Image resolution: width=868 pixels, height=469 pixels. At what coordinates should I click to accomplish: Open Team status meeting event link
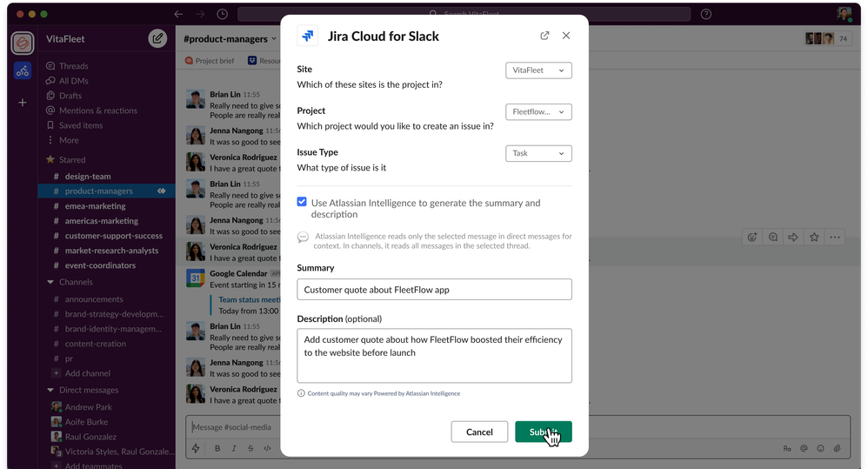[249, 299]
